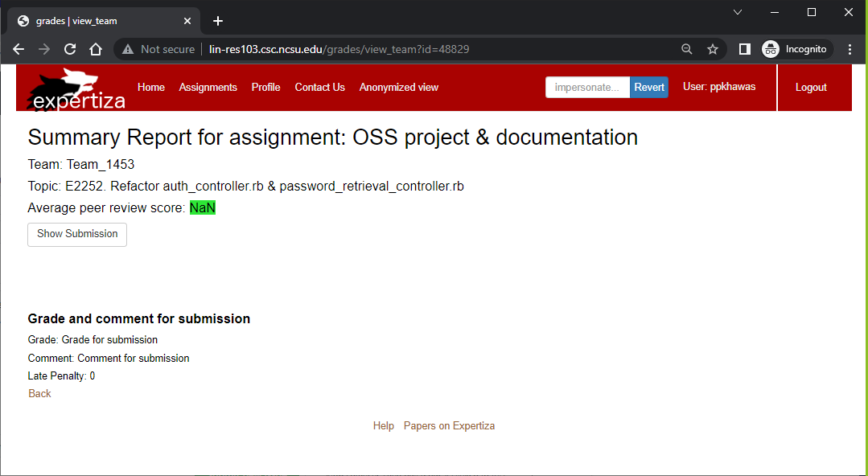Viewport: 868px width, 476px height.
Task: Click the Incognito profile badge
Action: (x=796, y=49)
